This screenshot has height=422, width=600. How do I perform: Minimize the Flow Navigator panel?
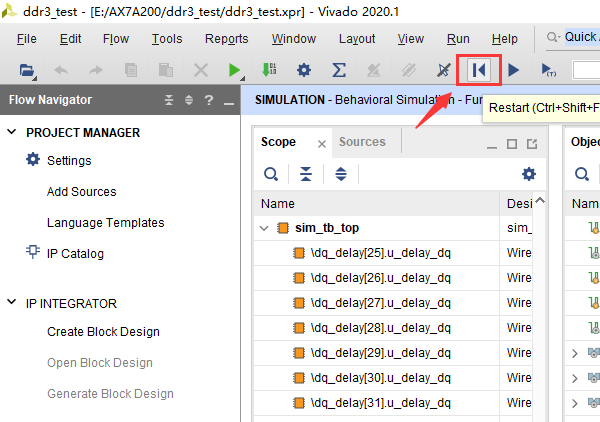click(x=229, y=103)
